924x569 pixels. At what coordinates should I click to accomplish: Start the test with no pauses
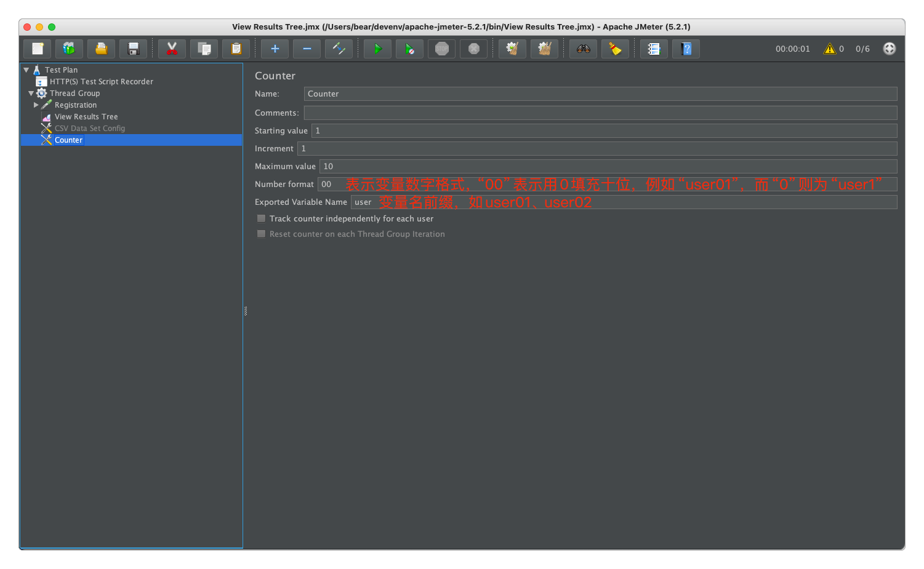[x=409, y=49]
